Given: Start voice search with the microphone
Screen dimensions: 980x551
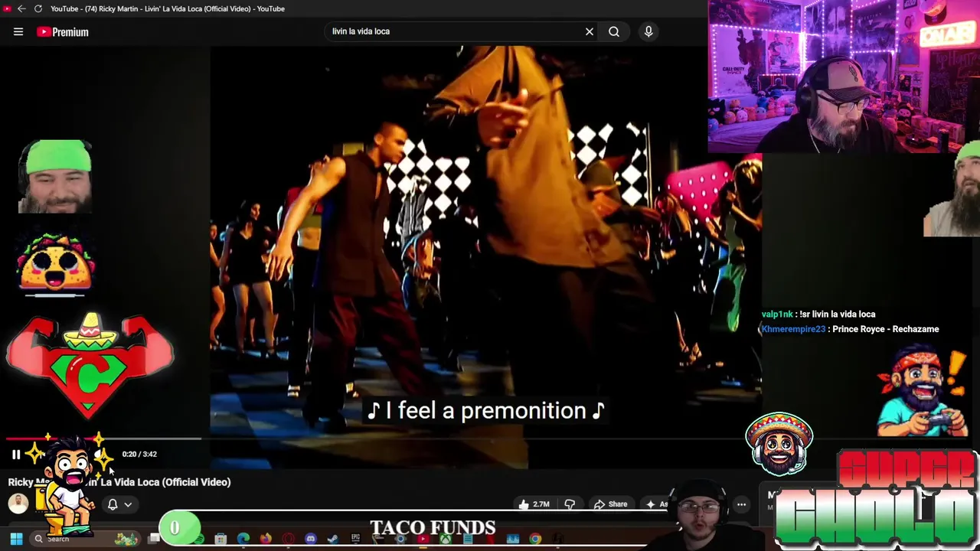Looking at the screenshot, I should (x=648, y=31).
